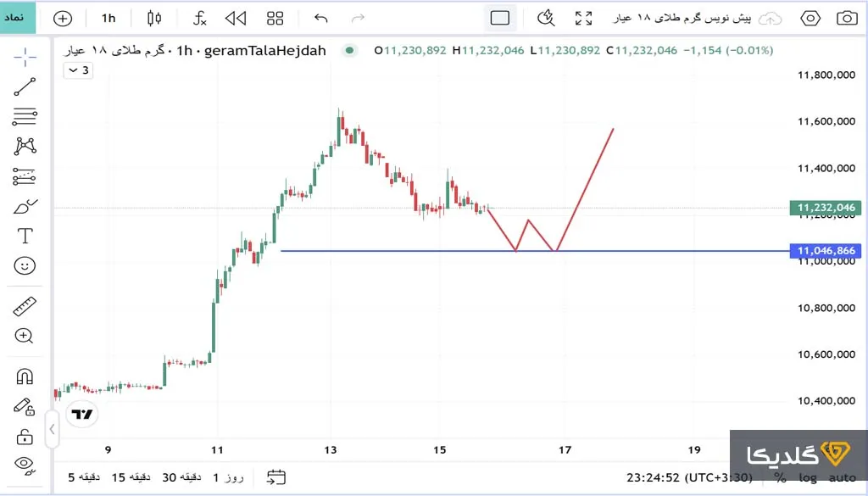Toggle magnet mode in left toolbar

pyautogui.click(x=25, y=376)
